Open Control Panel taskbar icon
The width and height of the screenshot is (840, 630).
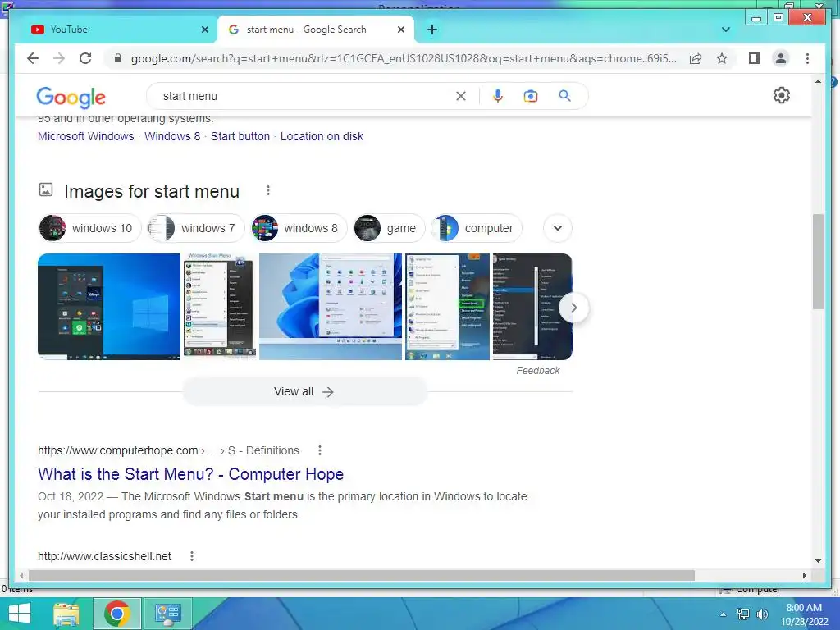point(167,614)
